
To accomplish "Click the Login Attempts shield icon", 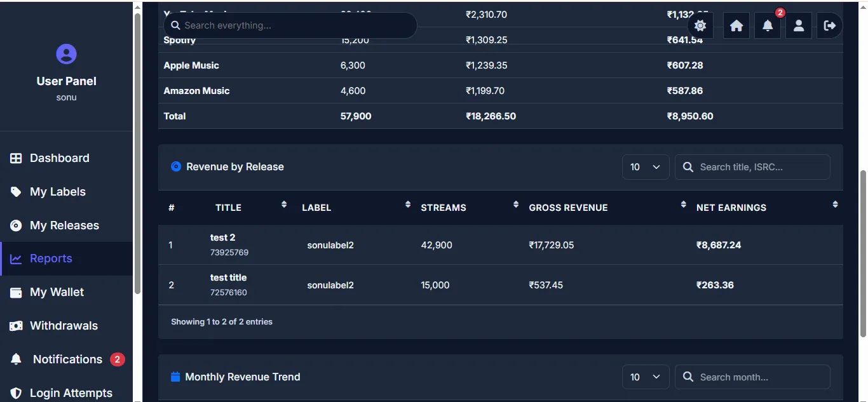I will pyautogui.click(x=16, y=393).
